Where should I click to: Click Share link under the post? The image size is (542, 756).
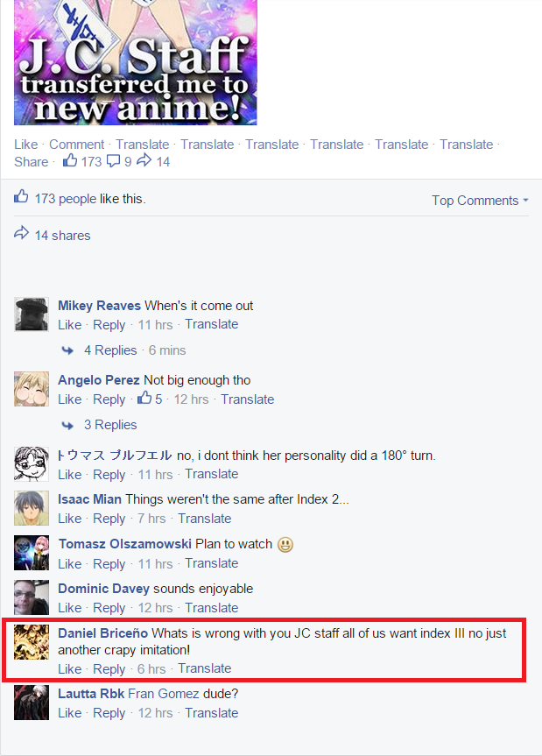pyautogui.click(x=32, y=161)
